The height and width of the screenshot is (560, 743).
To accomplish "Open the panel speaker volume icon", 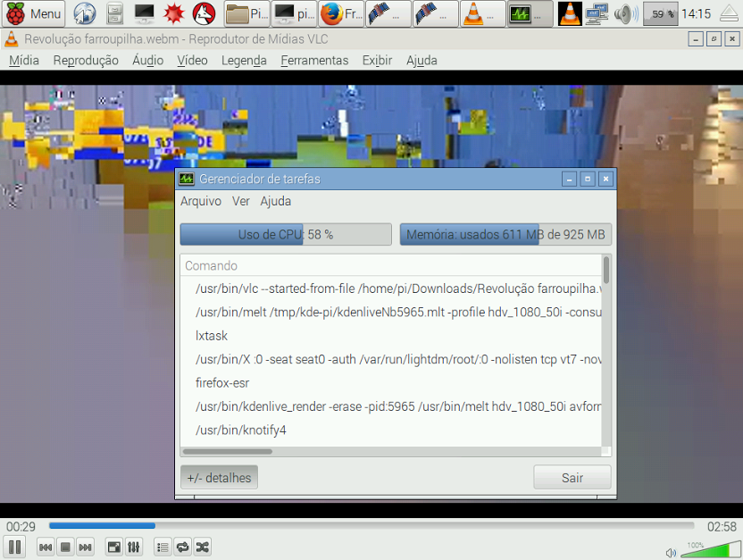I will pos(626,13).
